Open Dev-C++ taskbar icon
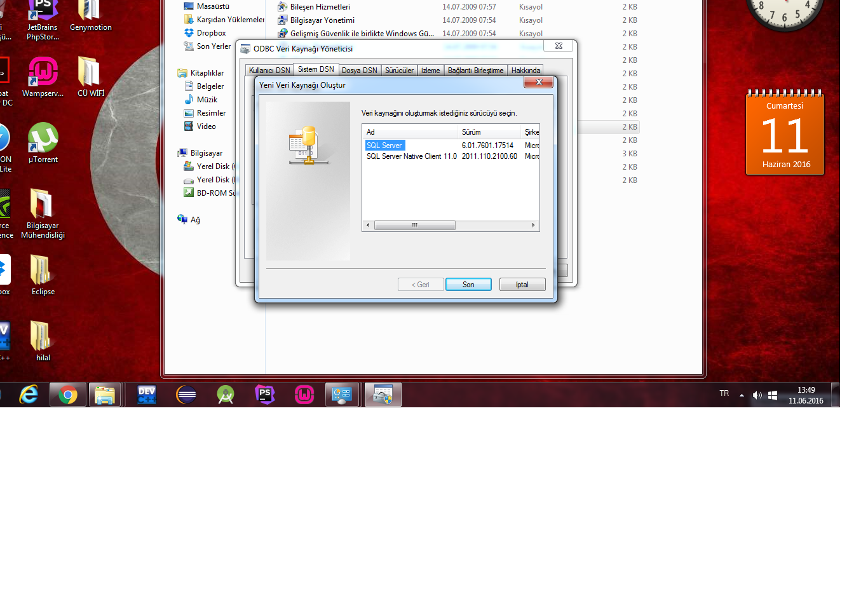This screenshot has height=610, width=868. coord(147,395)
